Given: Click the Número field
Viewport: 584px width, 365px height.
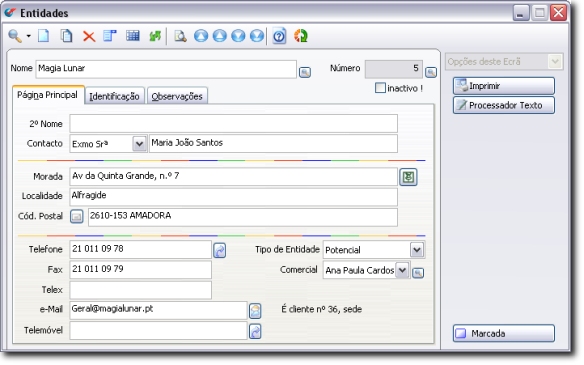Looking at the screenshot, I should pos(394,69).
